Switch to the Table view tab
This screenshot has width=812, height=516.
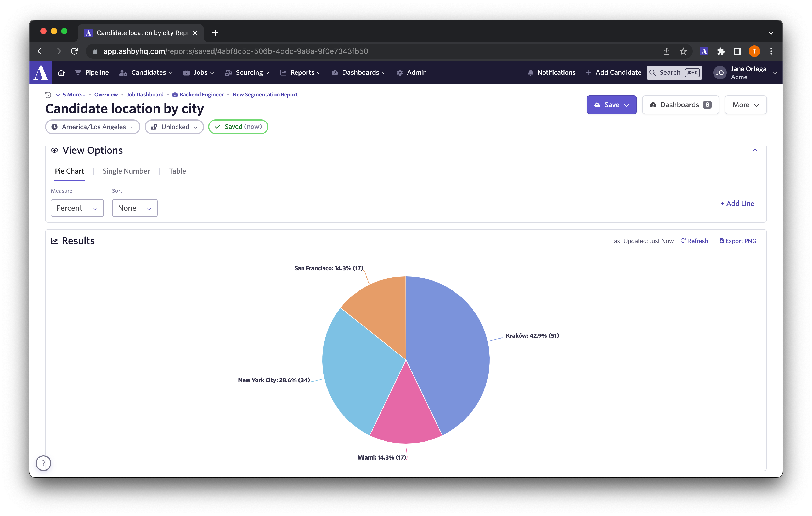point(177,171)
